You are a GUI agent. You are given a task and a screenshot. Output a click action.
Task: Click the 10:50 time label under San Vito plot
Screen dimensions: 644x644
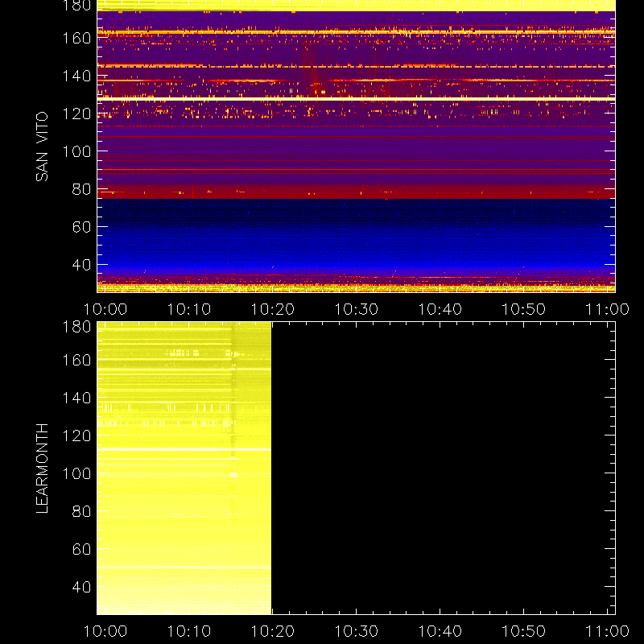(x=524, y=309)
